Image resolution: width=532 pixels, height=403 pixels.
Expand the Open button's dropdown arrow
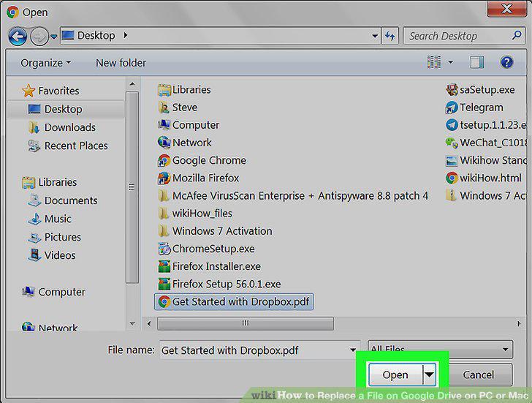coord(430,374)
